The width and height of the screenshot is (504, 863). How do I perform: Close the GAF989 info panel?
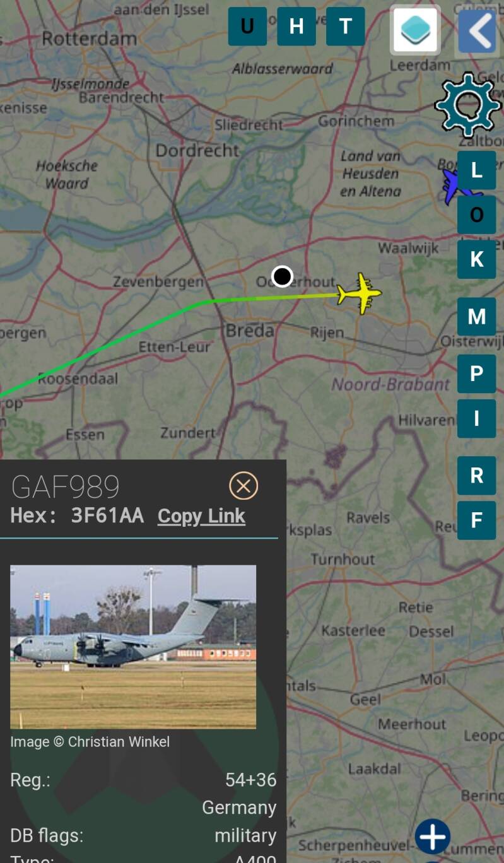coord(243,486)
